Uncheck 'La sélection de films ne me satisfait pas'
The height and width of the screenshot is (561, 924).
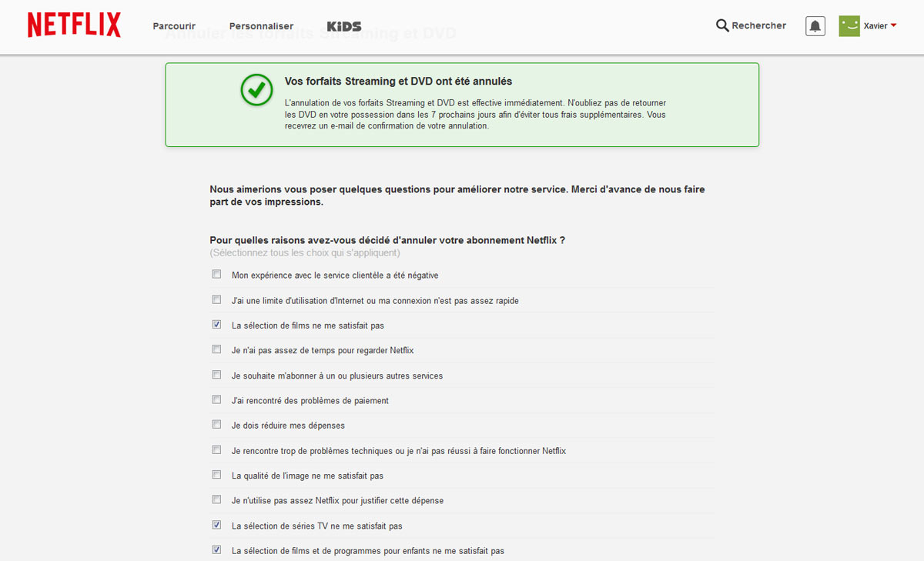point(216,325)
